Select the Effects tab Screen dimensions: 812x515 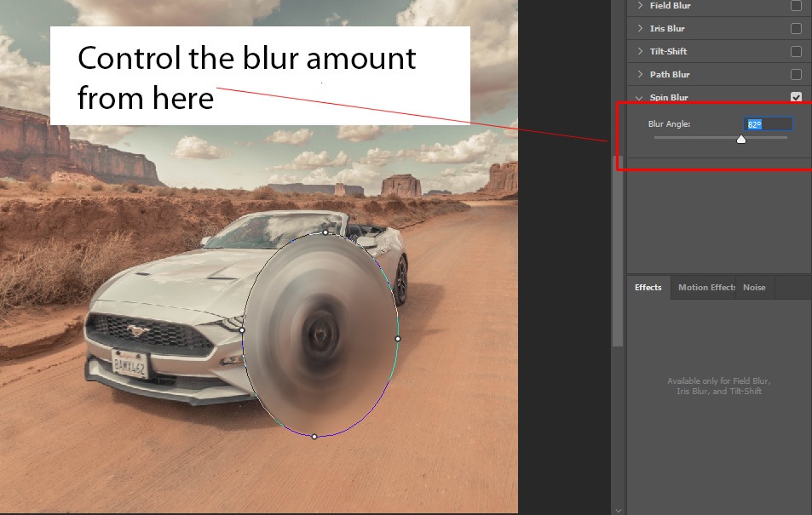(x=648, y=288)
